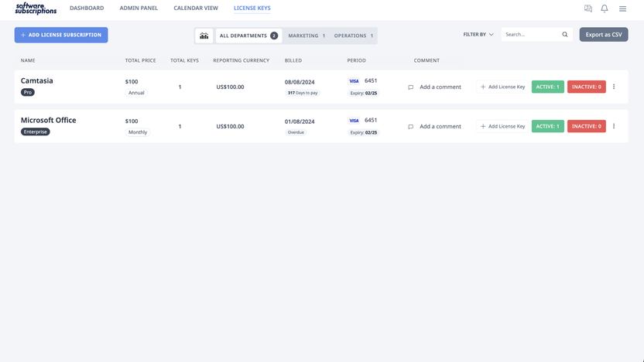
Task: Open the Admin Panel page
Action: pos(139,8)
